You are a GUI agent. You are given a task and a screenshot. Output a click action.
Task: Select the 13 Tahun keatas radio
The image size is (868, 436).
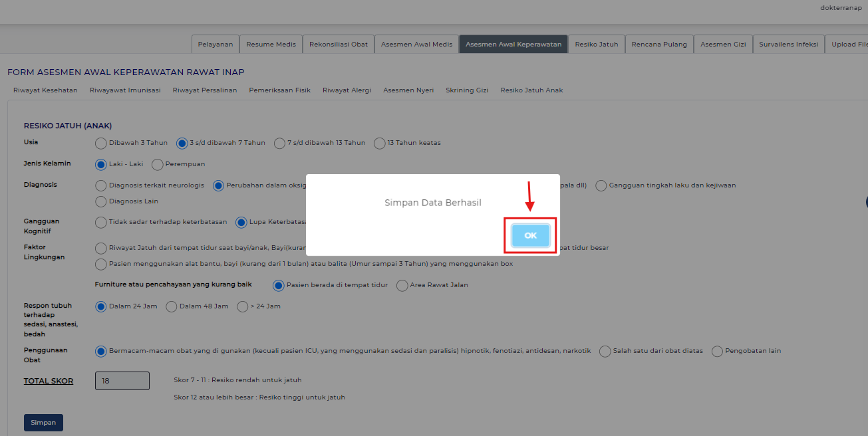[x=380, y=143]
